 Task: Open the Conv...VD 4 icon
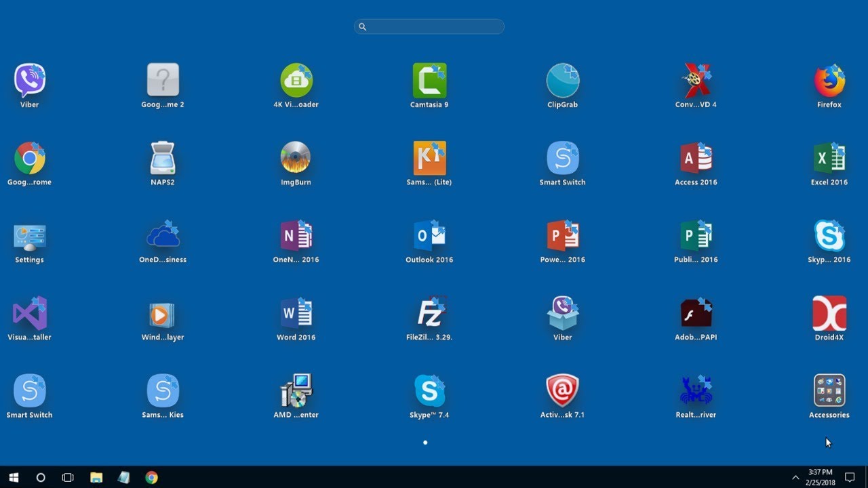pyautogui.click(x=696, y=80)
